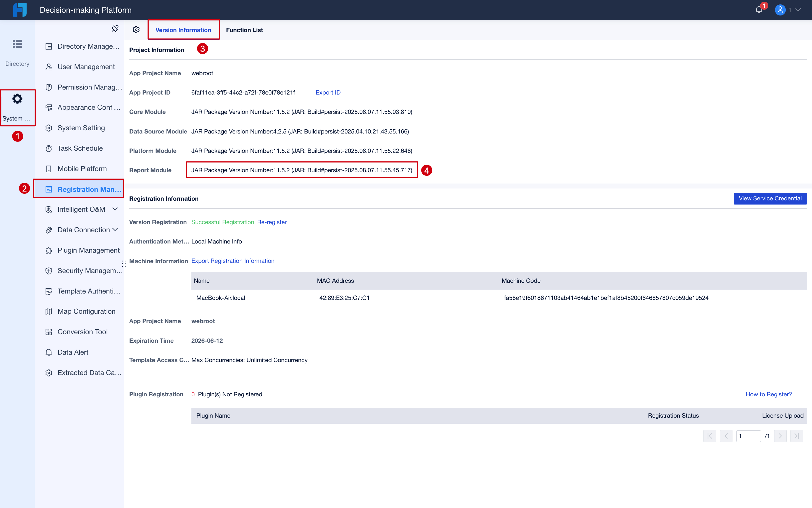Click the page number input field

coord(748,436)
